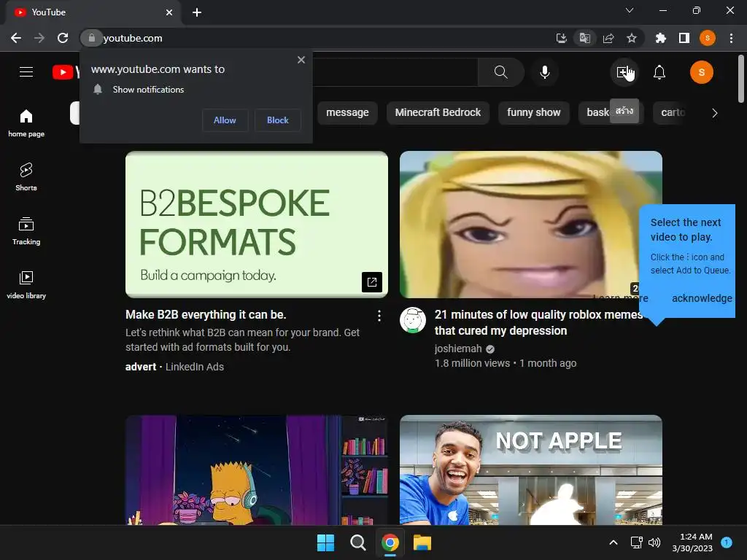Open the ad's three-dot options menu
The height and width of the screenshot is (560, 747).
point(379,315)
